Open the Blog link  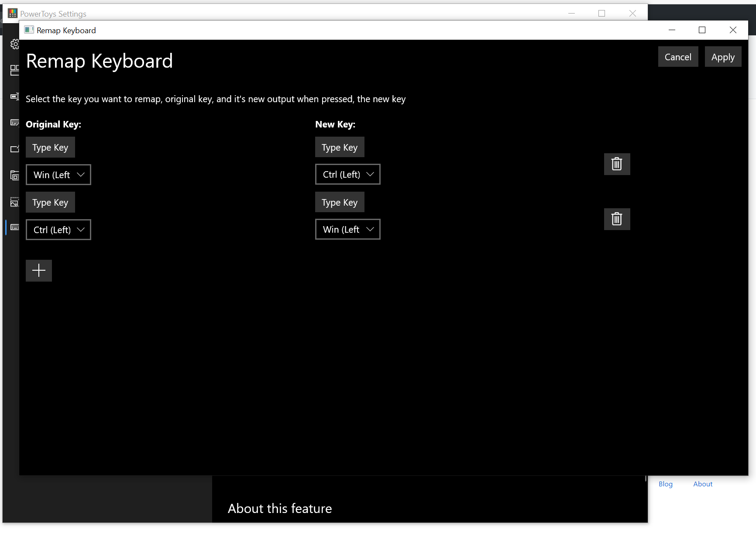pos(665,484)
